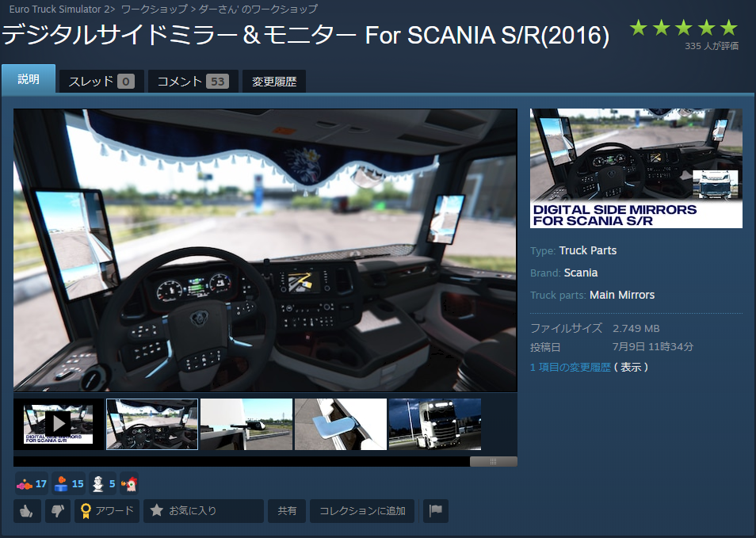The height and width of the screenshot is (538, 756).
Task: Select the side camera arm thumbnail
Action: 246,424
